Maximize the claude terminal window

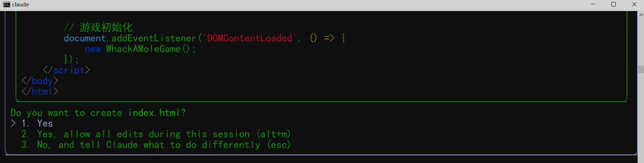[614, 5]
